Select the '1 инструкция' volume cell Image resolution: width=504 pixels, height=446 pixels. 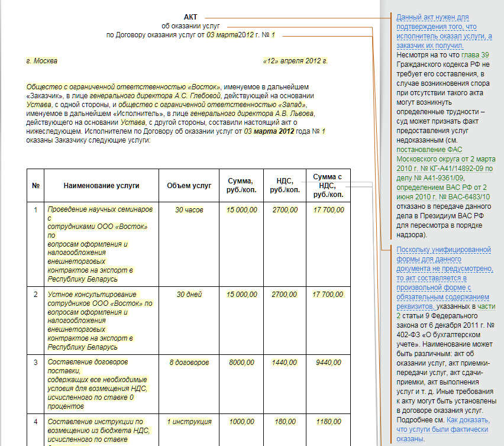[x=189, y=422]
